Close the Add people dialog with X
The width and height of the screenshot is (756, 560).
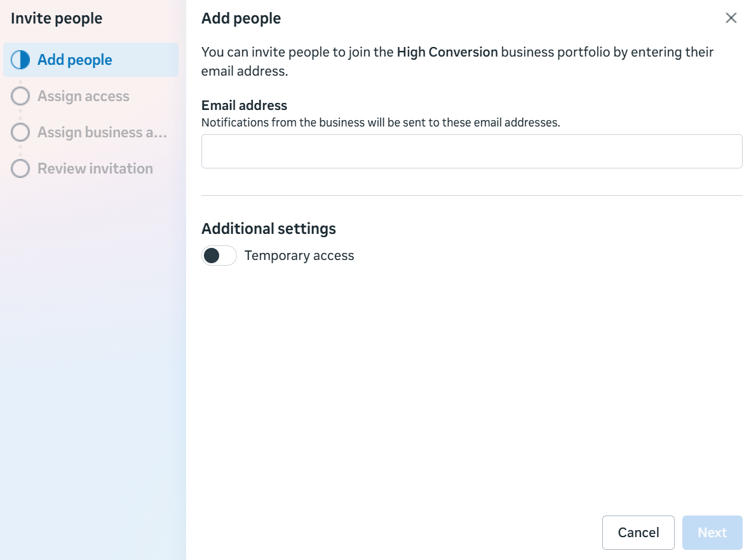(731, 18)
